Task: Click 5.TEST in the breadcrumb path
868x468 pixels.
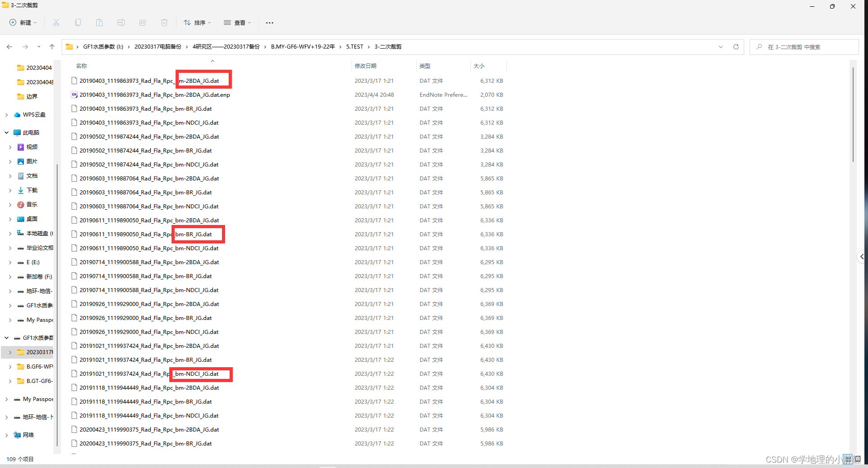Action: pyautogui.click(x=354, y=47)
